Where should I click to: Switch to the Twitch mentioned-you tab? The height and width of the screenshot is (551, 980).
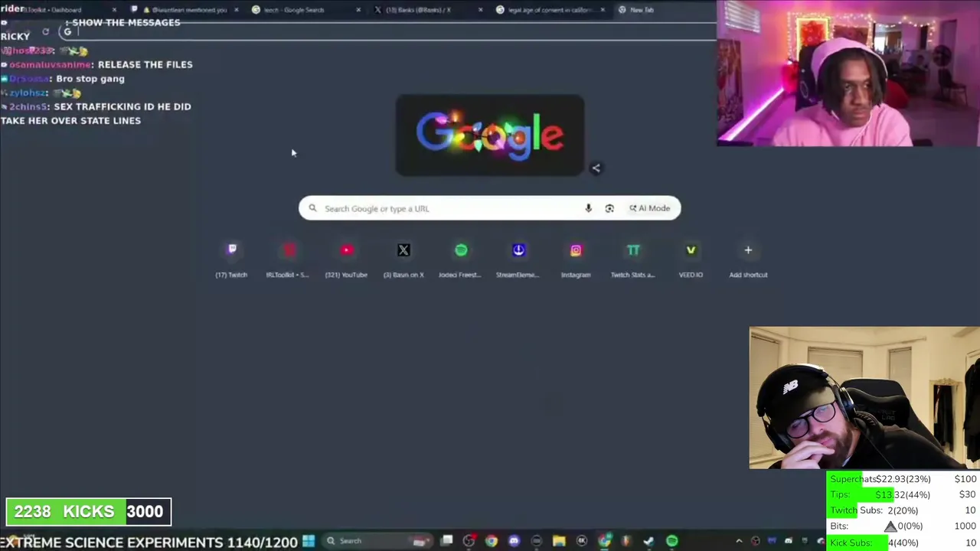pyautogui.click(x=184, y=10)
